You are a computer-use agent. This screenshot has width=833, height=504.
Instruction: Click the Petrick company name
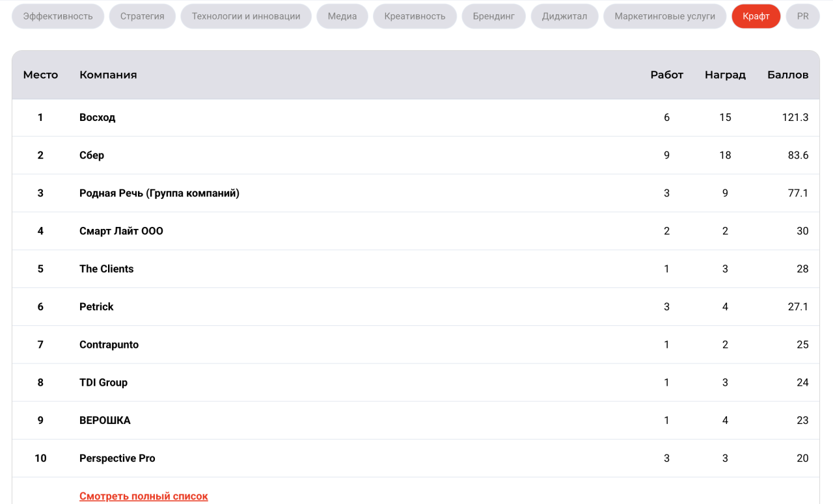pos(96,307)
